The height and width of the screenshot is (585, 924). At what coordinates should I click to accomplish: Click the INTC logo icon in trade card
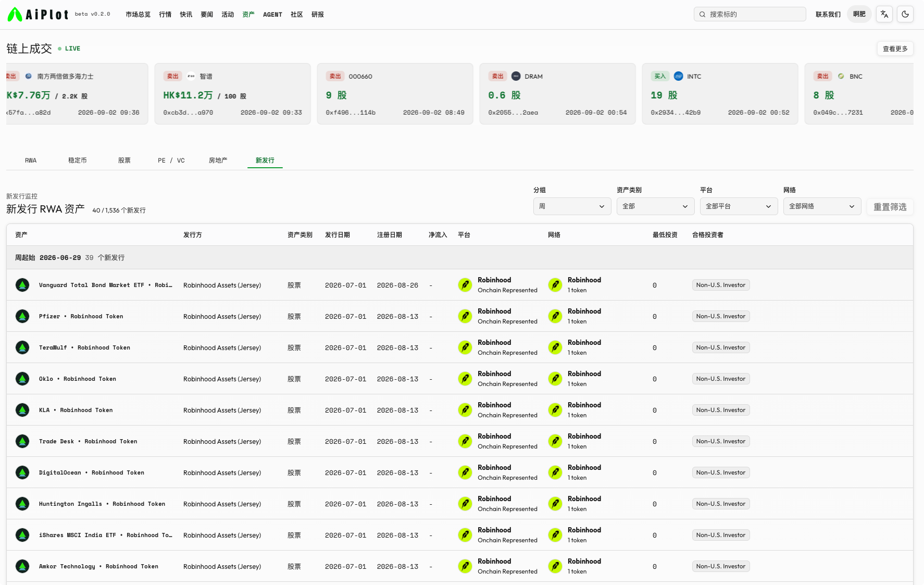(x=678, y=76)
